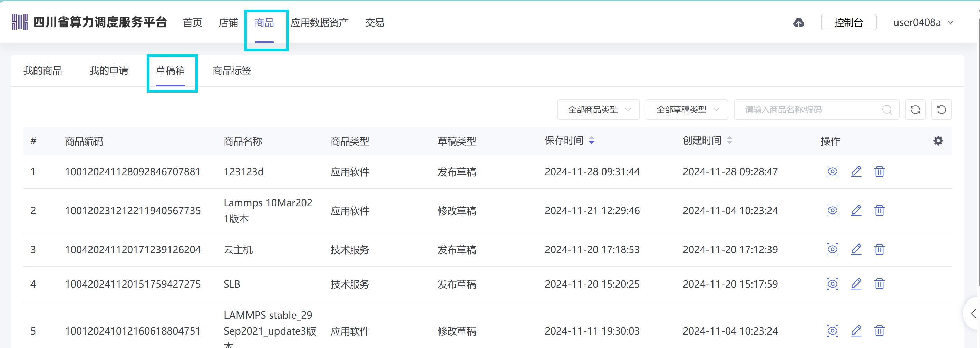
Task: Switch to 我的申请 tab
Action: tap(109, 71)
